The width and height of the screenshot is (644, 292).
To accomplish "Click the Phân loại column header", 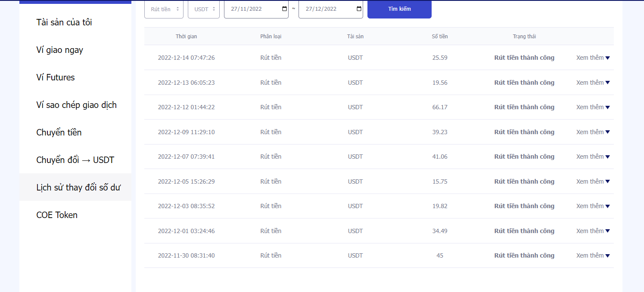I will (271, 37).
